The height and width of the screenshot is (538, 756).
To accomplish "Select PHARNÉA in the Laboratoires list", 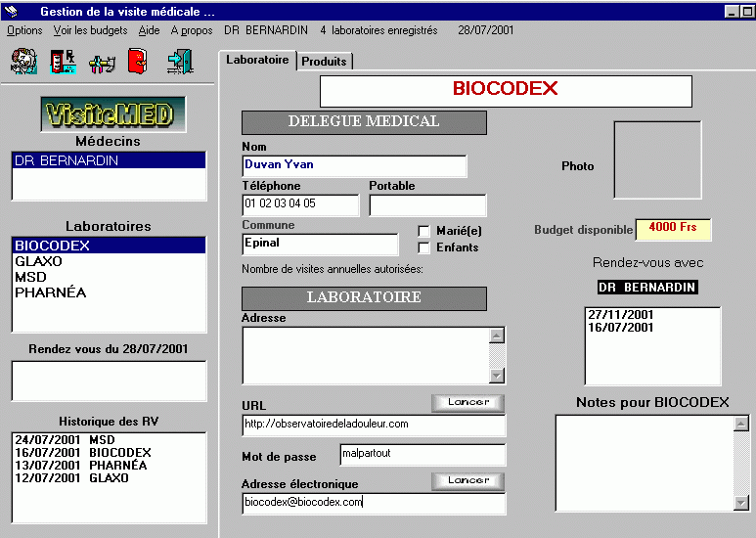I will [109, 292].
